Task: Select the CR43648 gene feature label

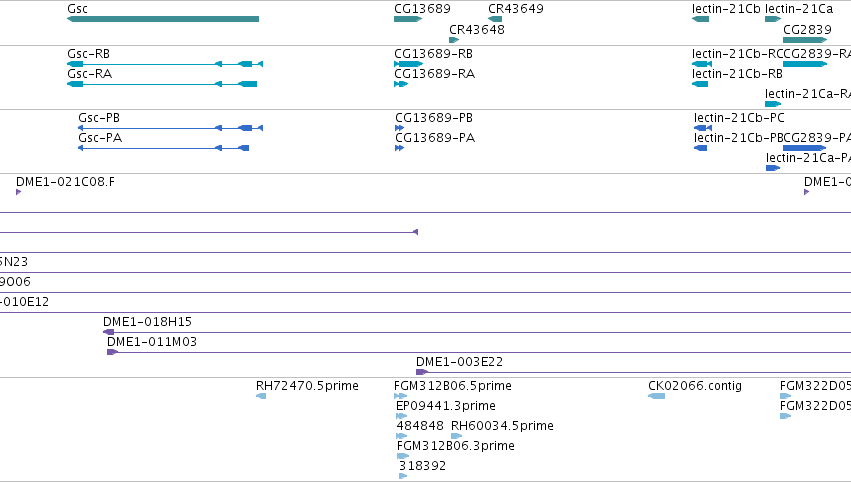Action: point(477,30)
